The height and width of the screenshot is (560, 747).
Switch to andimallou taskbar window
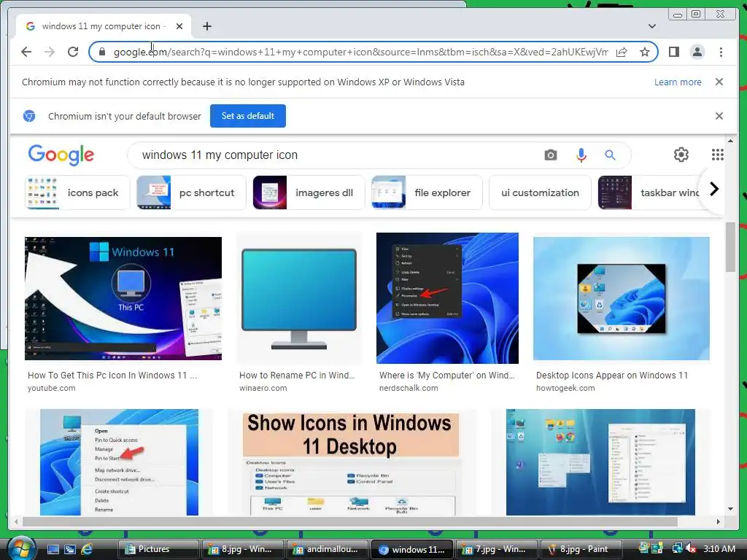pos(328,549)
